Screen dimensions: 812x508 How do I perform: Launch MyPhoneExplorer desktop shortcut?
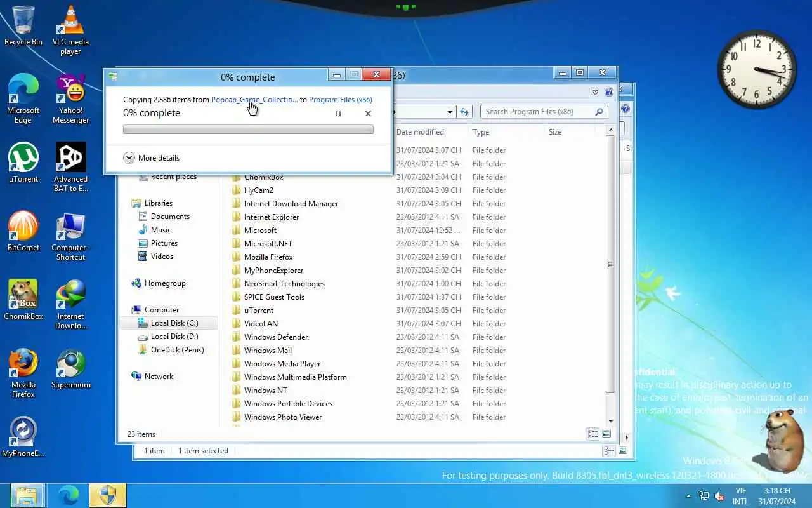coord(23,438)
